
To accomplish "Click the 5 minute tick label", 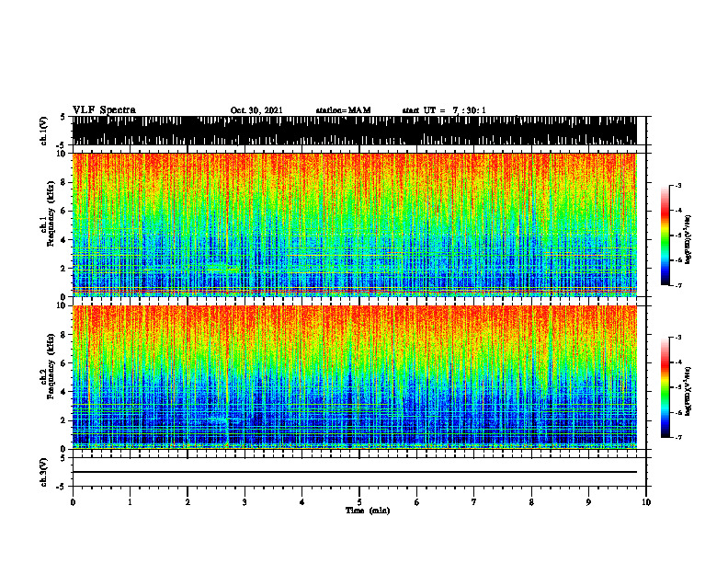I will pyautogui.click(x=359, y=502).
